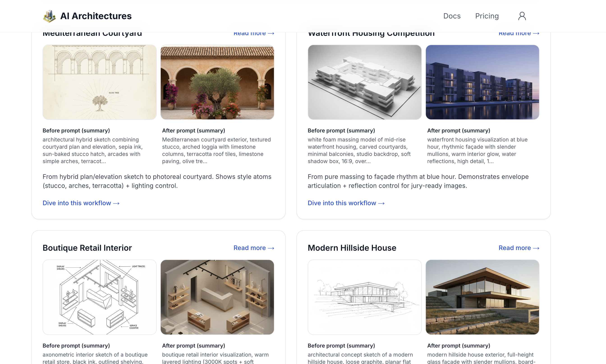Click the AI Architectures building logo
Viewport: 606px width, 364px height.
coord(49,16)
